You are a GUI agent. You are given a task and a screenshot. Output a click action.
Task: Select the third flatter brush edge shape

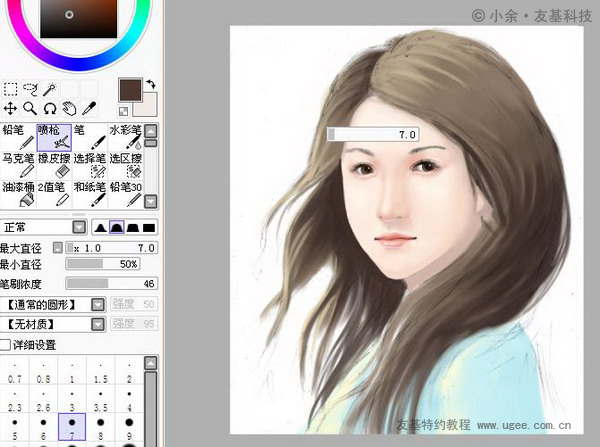133,228
